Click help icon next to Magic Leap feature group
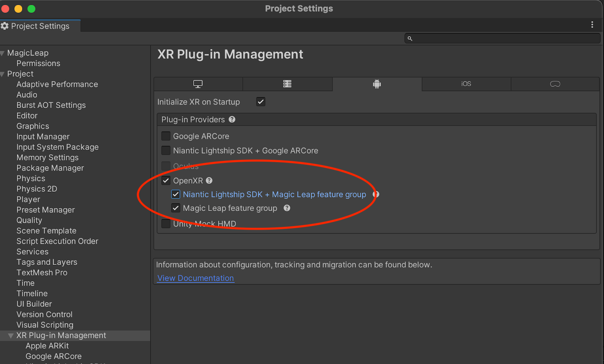The height and width of the screenshot is (364, 604). [x=287, y=208]
